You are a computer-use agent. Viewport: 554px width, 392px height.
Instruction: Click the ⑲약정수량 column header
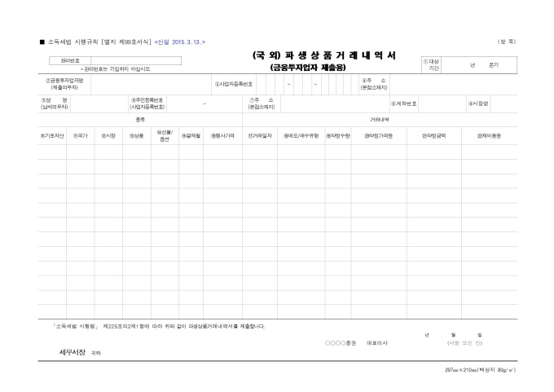pyautogui.click(x=338, y=136)
